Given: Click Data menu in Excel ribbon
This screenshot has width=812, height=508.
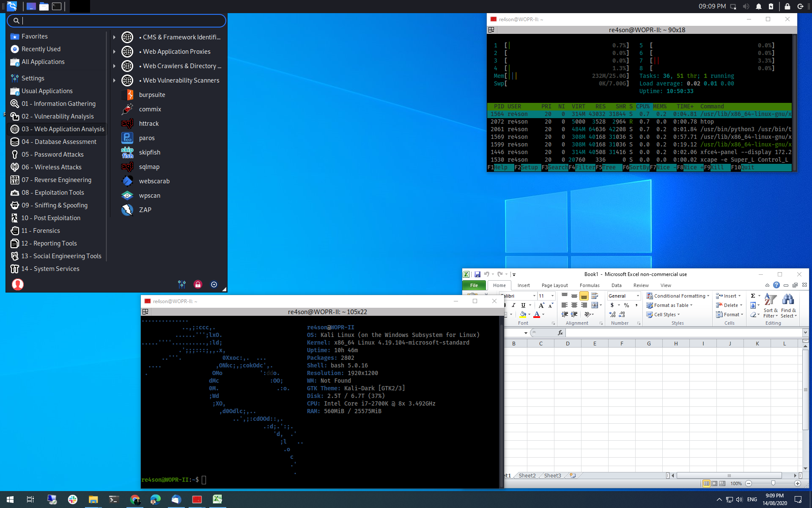Looking at the screenshot, I should pos(616,285).
